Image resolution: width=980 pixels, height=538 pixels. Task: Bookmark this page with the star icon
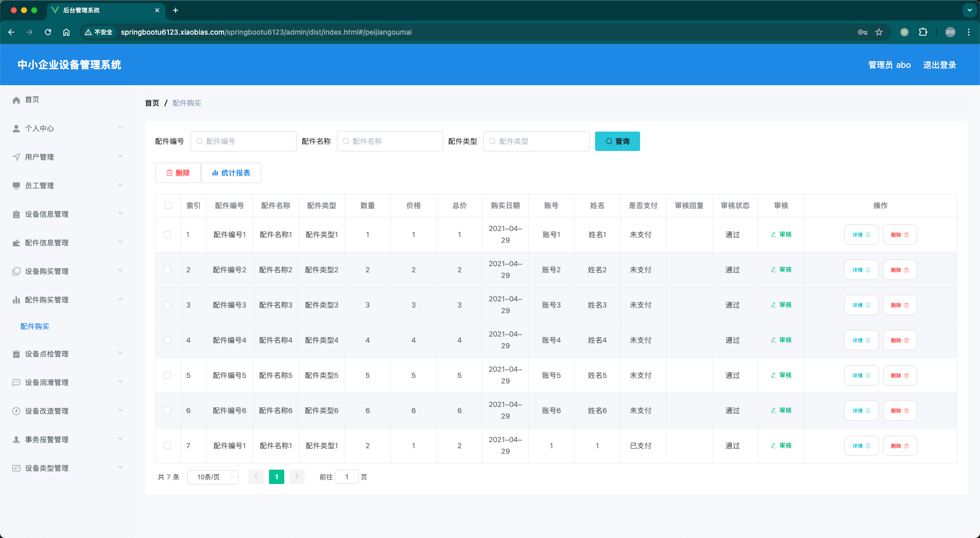click(879, 32)
